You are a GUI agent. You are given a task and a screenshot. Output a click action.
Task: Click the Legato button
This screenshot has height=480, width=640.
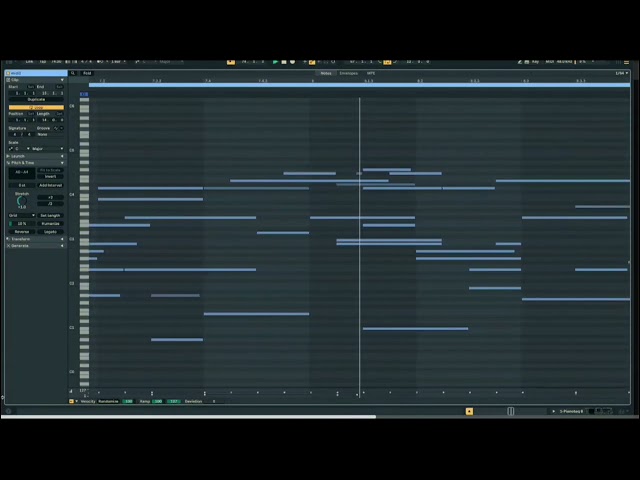click(x=50, y=231)
